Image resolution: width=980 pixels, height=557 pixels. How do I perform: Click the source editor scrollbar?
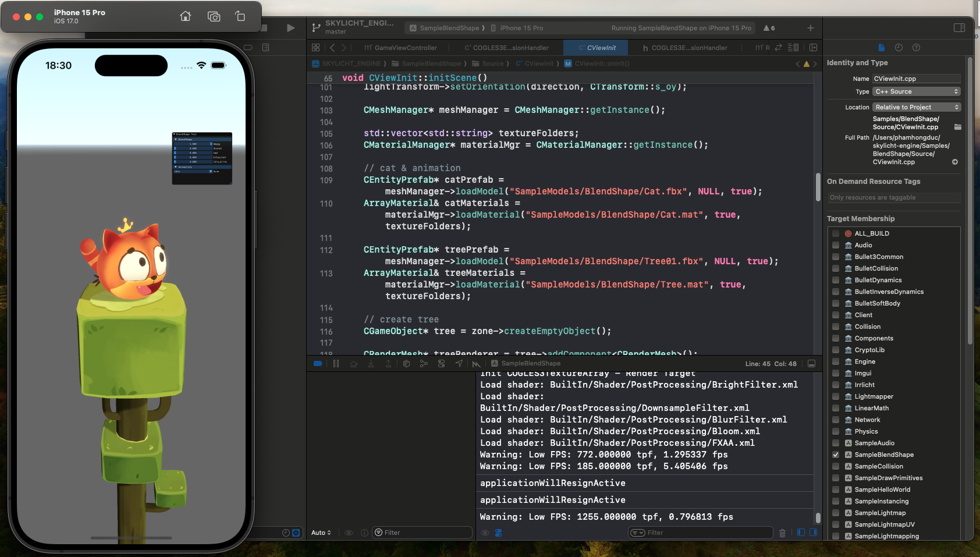[x=818, y=187]
